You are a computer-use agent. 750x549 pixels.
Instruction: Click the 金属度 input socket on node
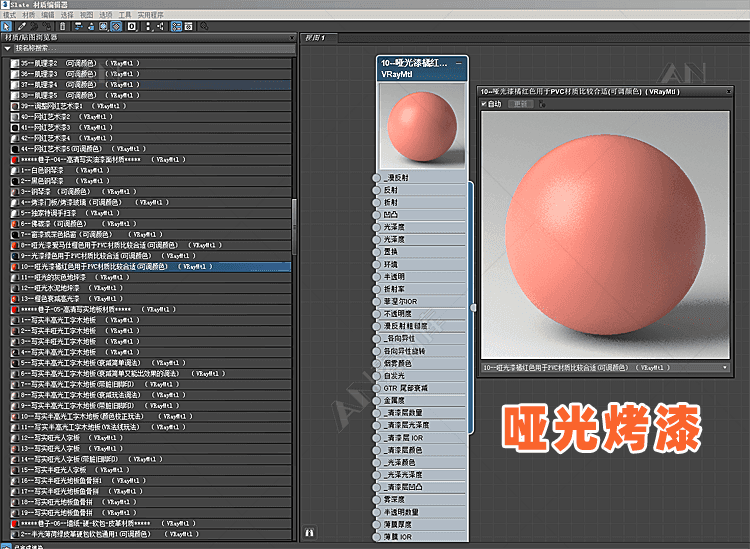(x=376, y=401)
